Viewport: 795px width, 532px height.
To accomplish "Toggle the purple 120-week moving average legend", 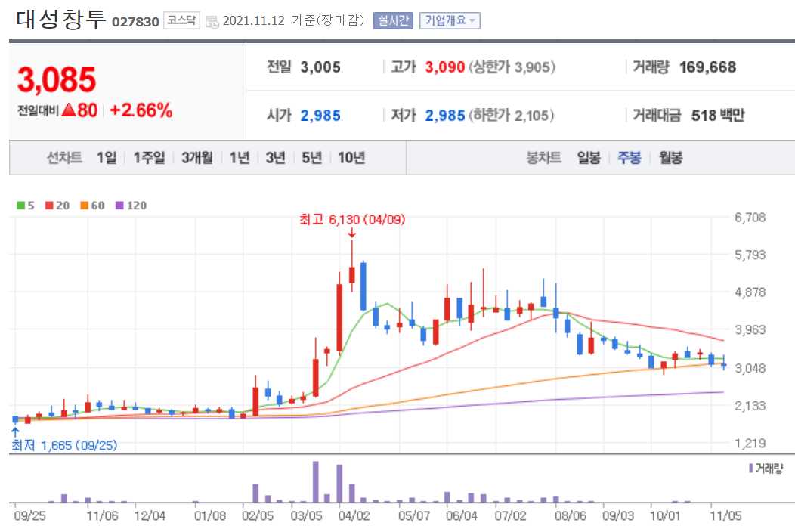I will [x=119, y=205].
